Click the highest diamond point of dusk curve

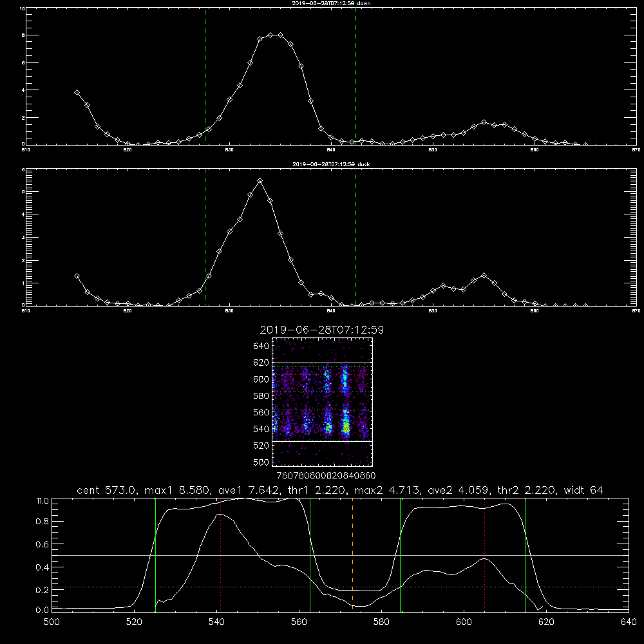[x=260, y=181]
